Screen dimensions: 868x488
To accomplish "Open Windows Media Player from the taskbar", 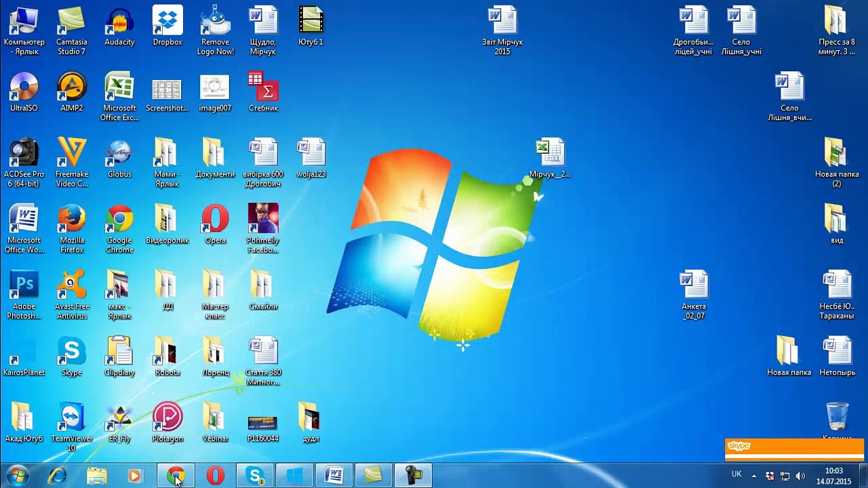I will (135, 476).
